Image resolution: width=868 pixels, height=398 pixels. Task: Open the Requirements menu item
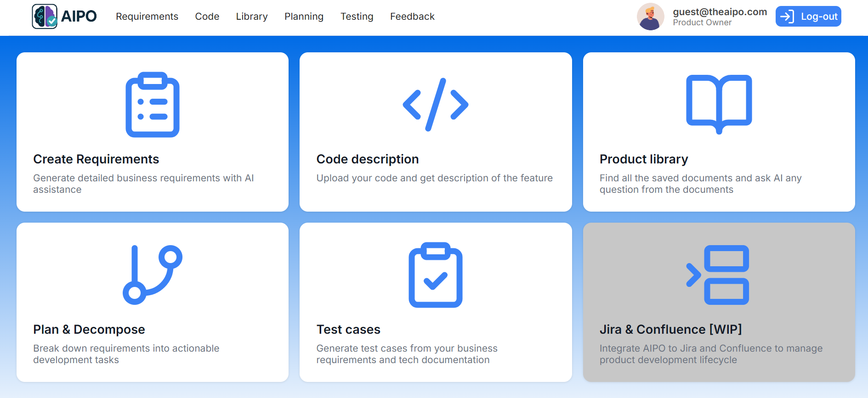(147, 17)
